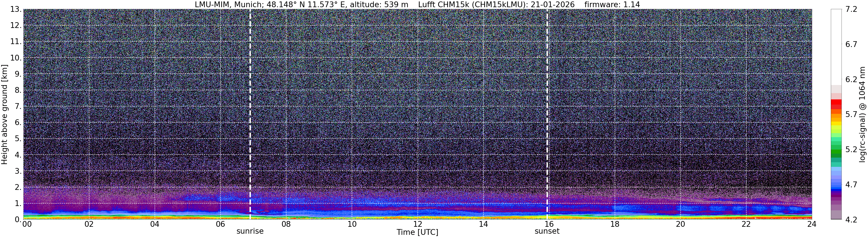Click the 13. height tick label

16,10
